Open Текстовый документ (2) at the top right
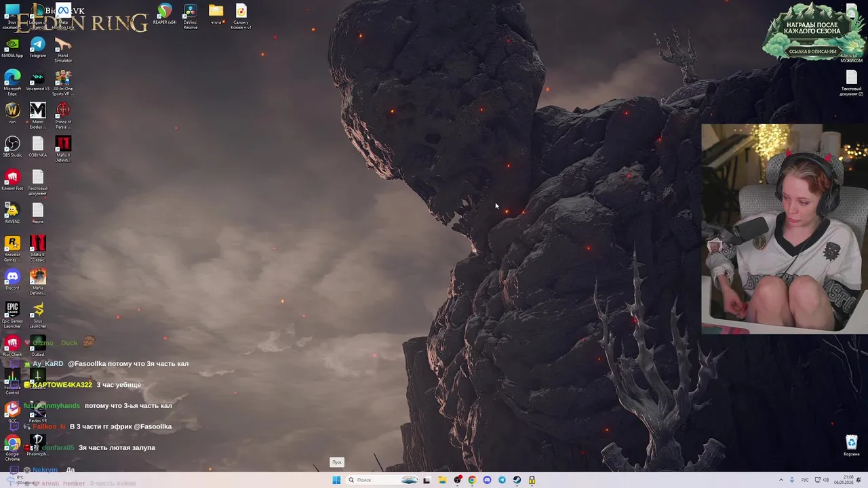The height and width of the screenshot is (488, 868). coord(852,83)
